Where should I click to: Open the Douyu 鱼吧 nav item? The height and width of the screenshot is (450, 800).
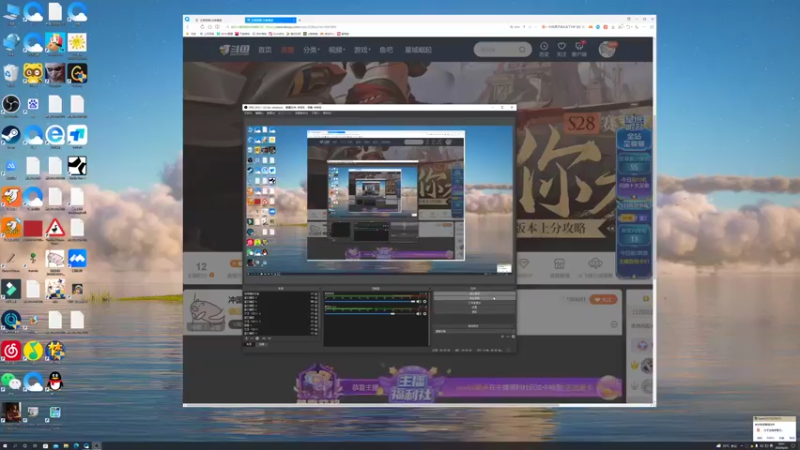[386, 50]
